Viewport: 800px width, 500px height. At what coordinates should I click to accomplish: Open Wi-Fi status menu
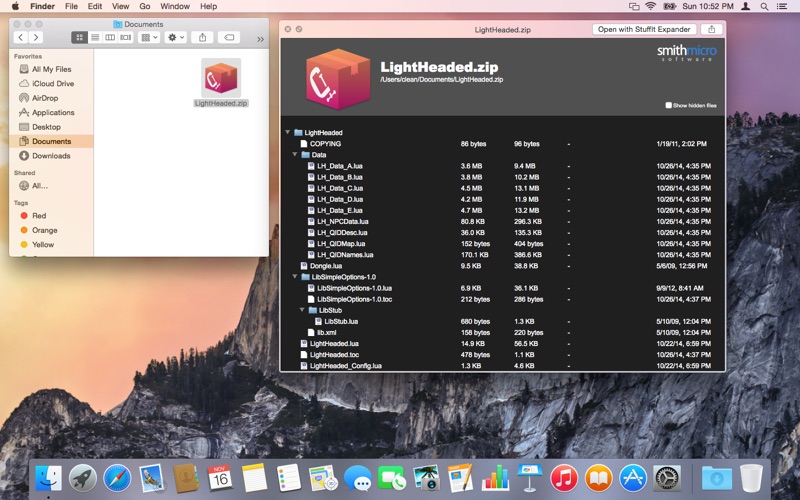click(651, 6)
